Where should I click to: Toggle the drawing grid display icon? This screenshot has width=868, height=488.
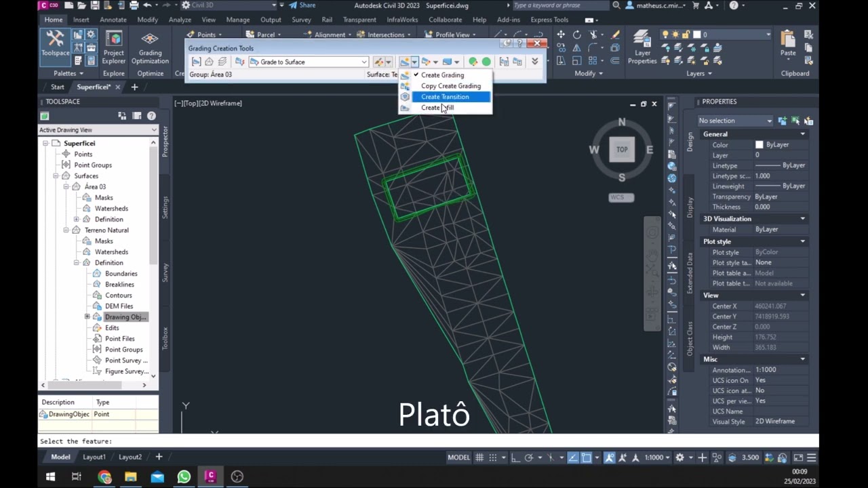[480, 457]
